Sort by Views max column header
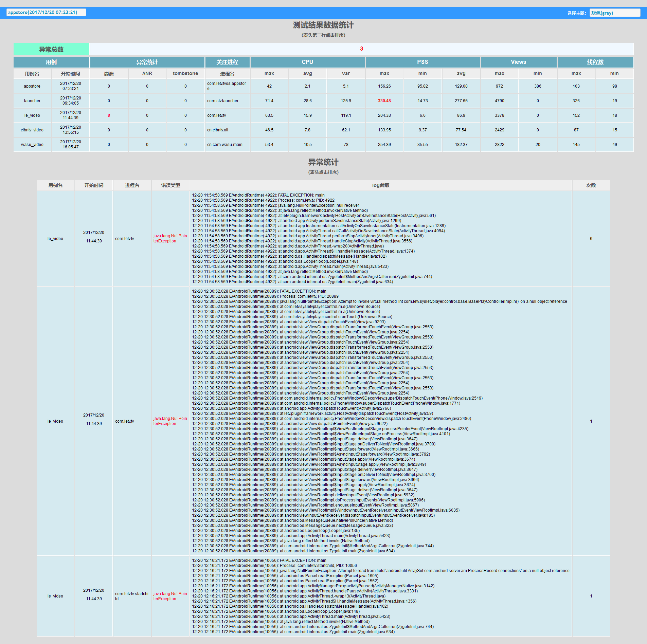 [500, 74]
